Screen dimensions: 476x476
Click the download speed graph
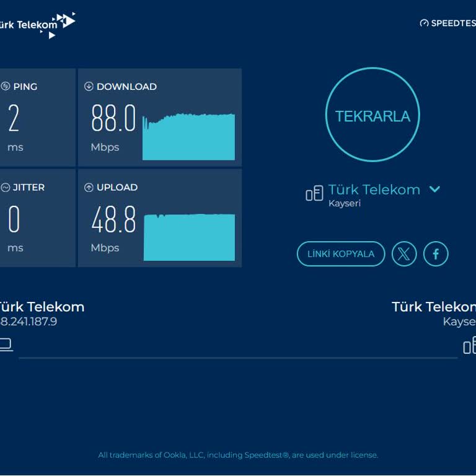point(188,136)
